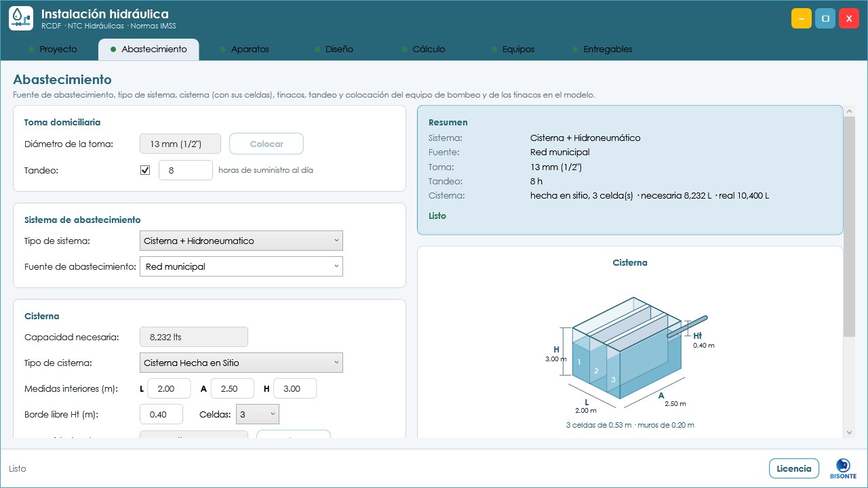Open the Equipos tab

tap(513, 49)
